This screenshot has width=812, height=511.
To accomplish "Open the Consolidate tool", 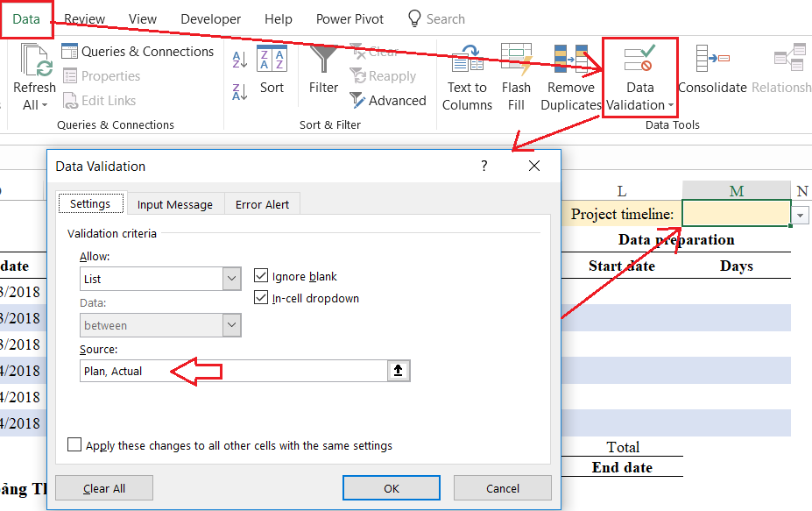I will click(x=712, y=69).
